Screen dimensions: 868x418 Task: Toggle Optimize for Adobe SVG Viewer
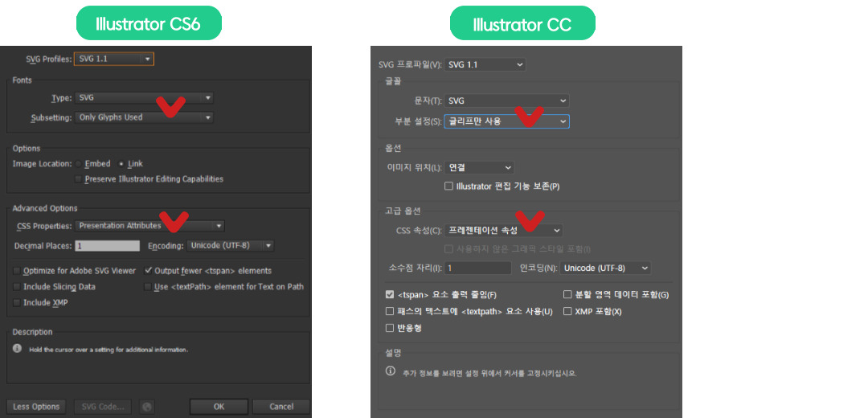17,271
